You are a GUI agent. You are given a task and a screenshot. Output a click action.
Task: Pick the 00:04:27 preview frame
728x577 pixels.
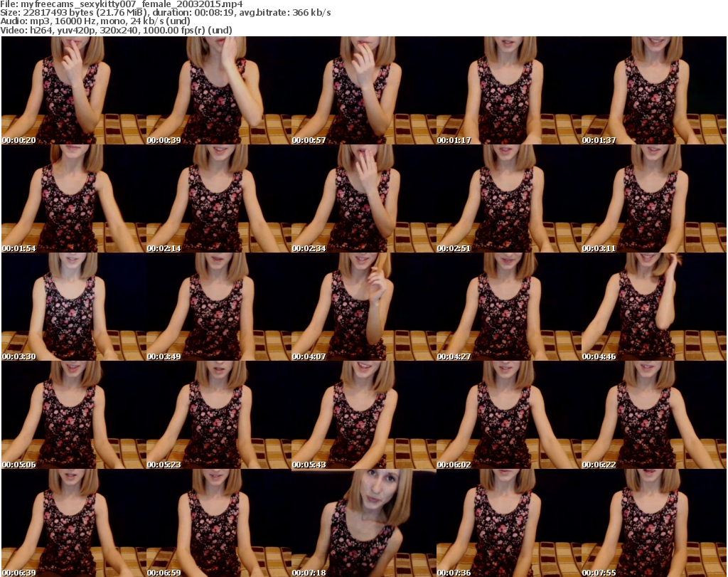[508, 307]
